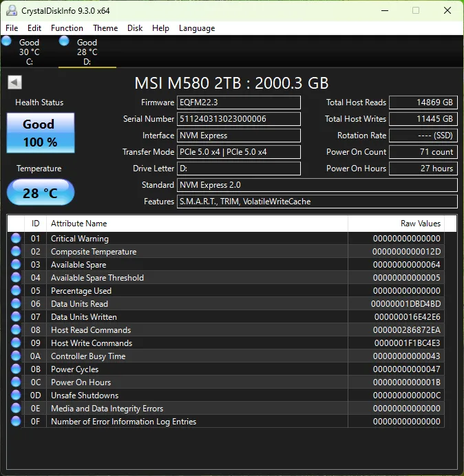The image size is (464, 476).
Task: Click the C: drive blue status orb
Action: 6,41
